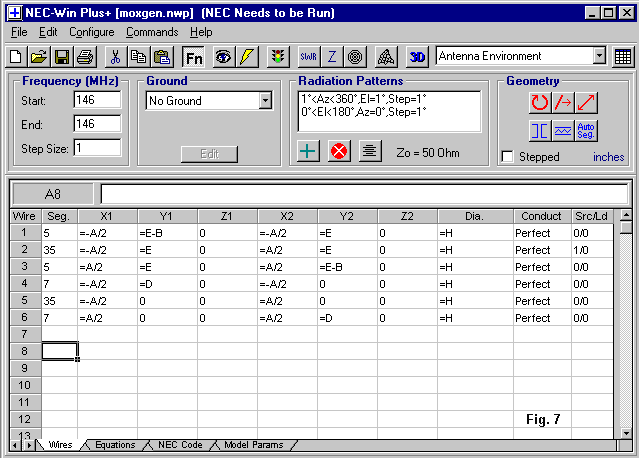This screenshot has height=458, width=639.
Task: Enable the Stepped checkbox
Action: (x=507, y=157)
